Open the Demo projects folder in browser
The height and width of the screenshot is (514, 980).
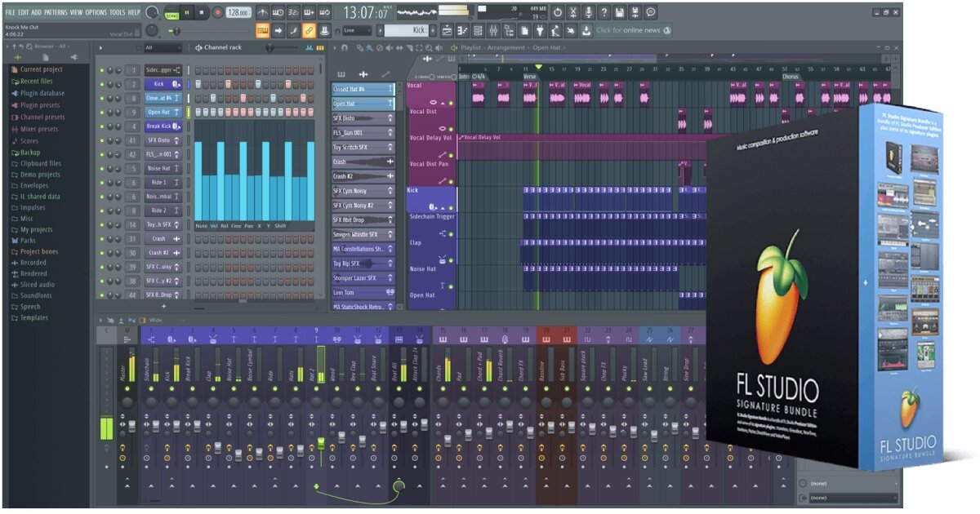click(x=40, y=175)
